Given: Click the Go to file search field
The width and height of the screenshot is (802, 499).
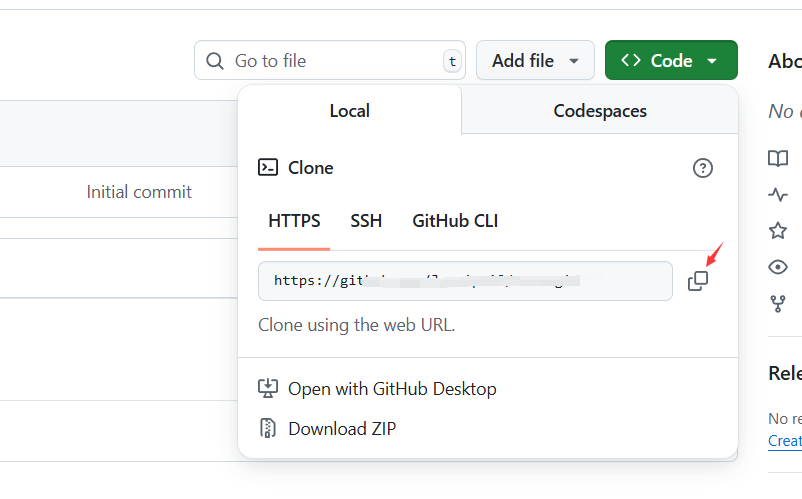Looking at the screenshot, I should 330,60.
